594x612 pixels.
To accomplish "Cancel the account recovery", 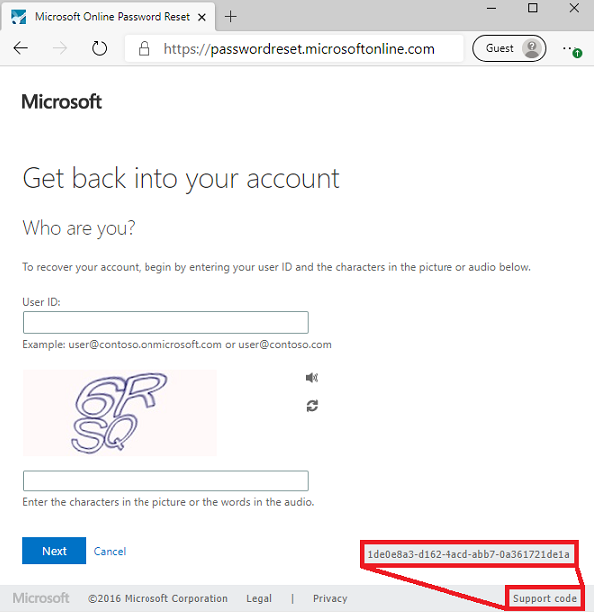I will click(110, 551).
